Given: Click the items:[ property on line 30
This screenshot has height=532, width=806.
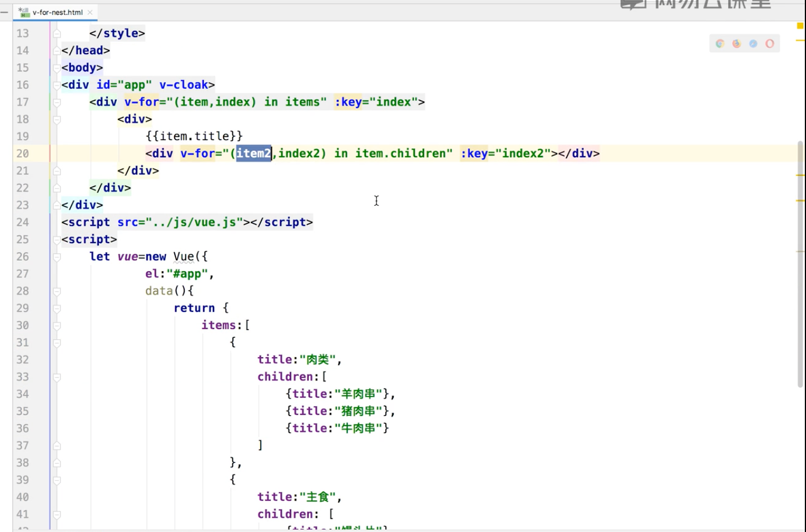Looking at the screenshot, I should (x=225, y=325).
